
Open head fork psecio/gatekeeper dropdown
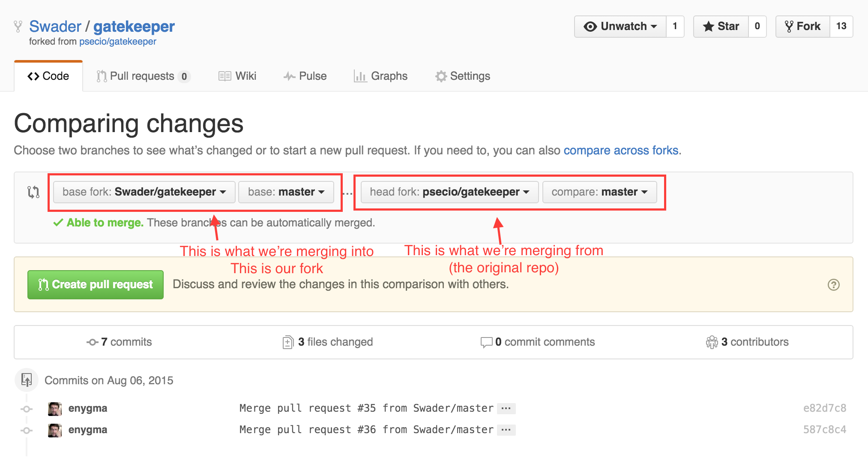tap(449, 192)
